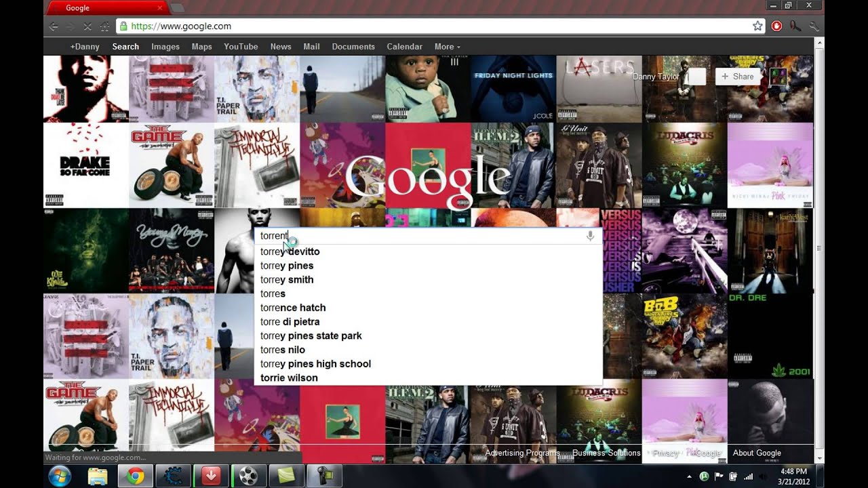Viewport: 868px width, 488px height.
Task: Click the Danny Taylor account name
Action: [x=656, y=77]
